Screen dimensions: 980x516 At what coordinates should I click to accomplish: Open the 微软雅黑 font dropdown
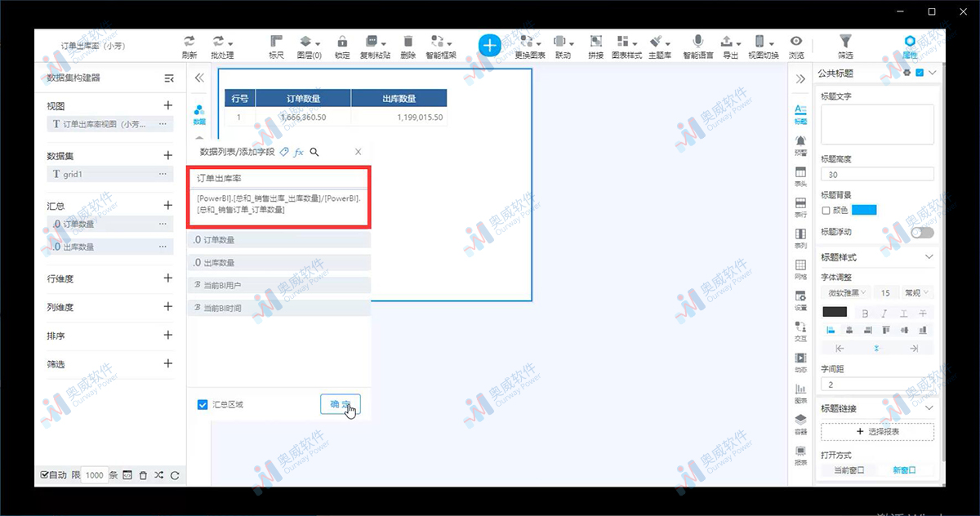pos(845,292)
